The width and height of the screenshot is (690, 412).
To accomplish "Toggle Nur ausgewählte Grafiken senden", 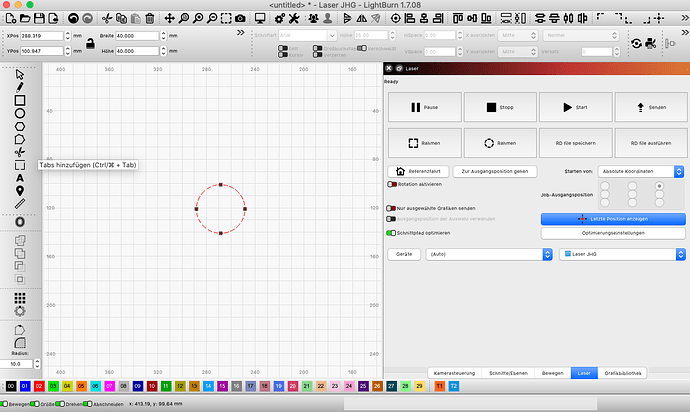I will coord(391,208).
